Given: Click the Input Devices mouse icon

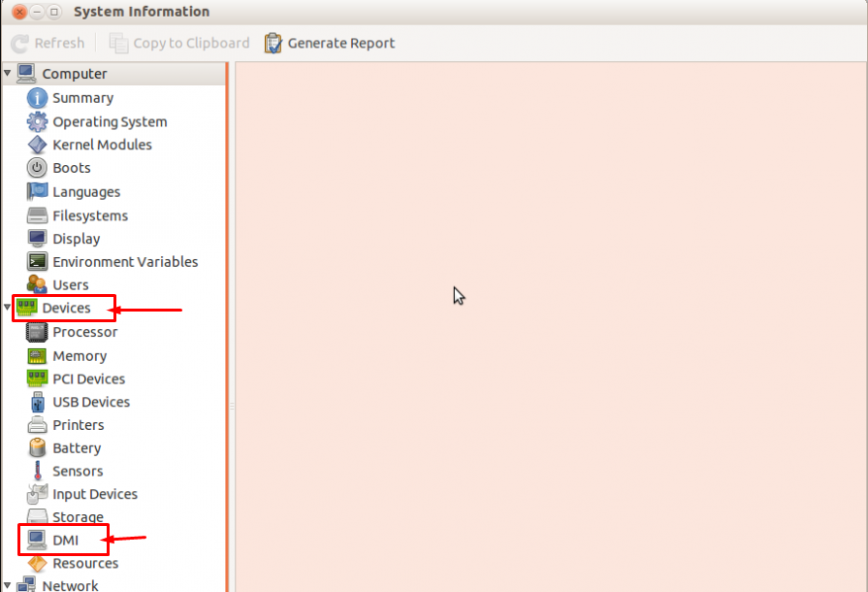Looking at the screenshot, I should (37, 494).
